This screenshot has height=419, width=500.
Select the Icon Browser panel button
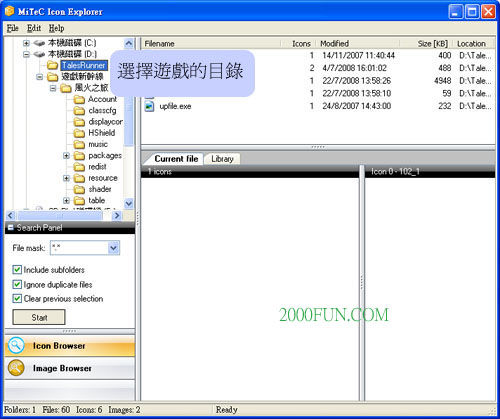[x=70, y=346]
